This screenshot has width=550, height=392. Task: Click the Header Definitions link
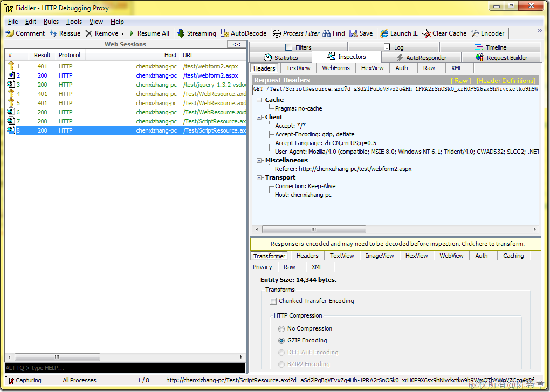(506, 81)
